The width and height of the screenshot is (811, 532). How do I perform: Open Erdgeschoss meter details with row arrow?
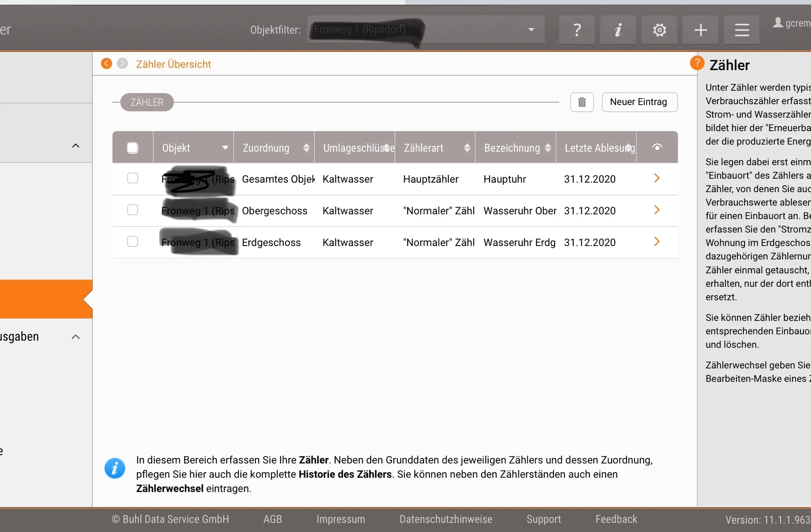click(x=657, y=242)
